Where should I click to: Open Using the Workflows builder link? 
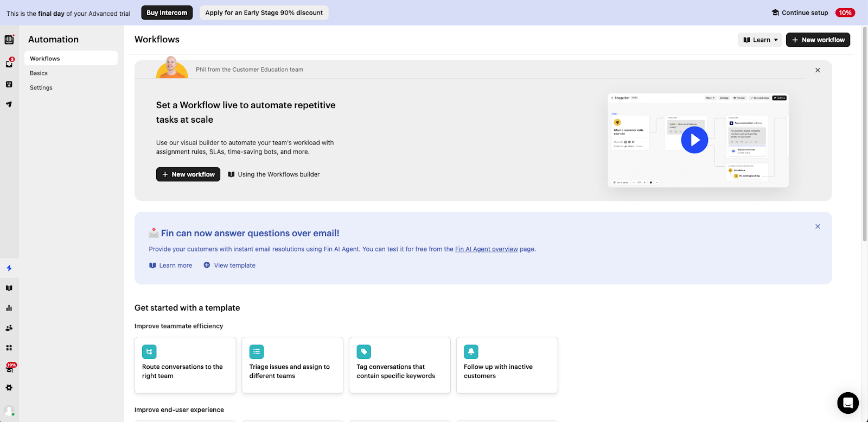(x=274, y=174)
